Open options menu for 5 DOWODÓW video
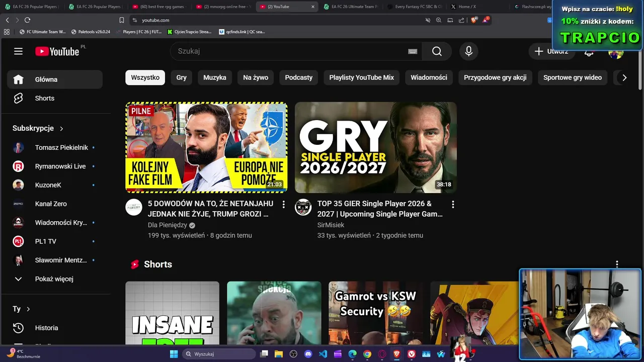Image resolution: width=644 pixels, height=362 pixels. pos(283,205)
